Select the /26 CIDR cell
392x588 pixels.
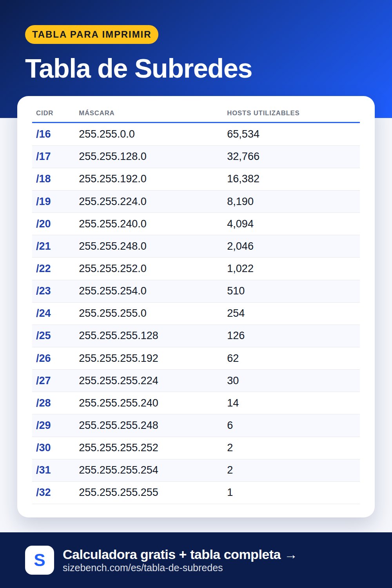point(44,358)
